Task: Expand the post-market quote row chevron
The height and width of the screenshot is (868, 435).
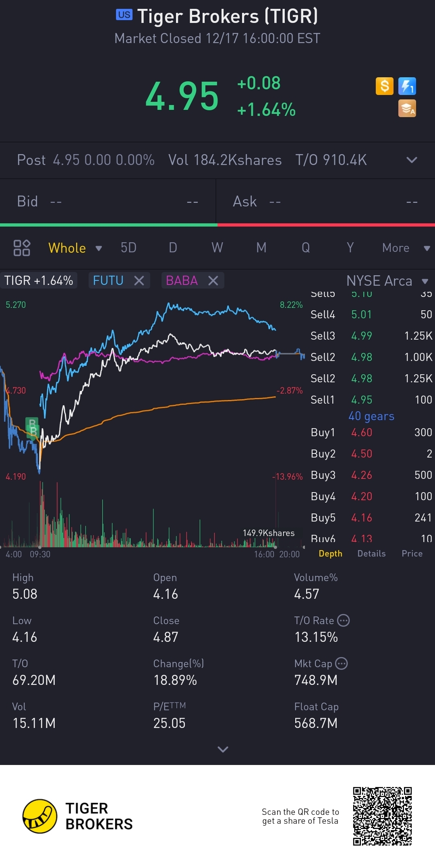Action: coord(412,160)
